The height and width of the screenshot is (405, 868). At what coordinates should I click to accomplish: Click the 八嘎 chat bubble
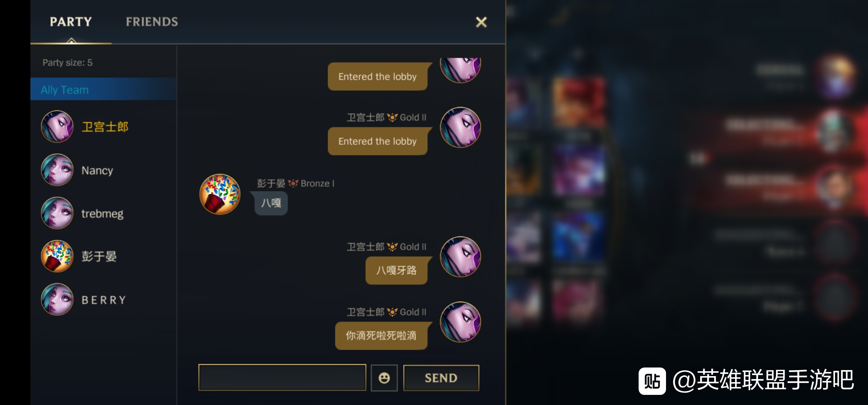pos(271,203)
